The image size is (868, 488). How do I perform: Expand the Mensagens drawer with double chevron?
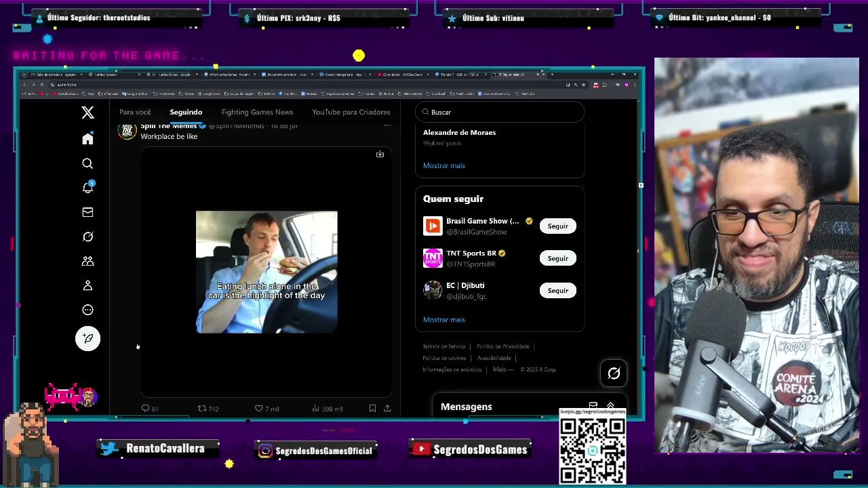tap(610, 405)
